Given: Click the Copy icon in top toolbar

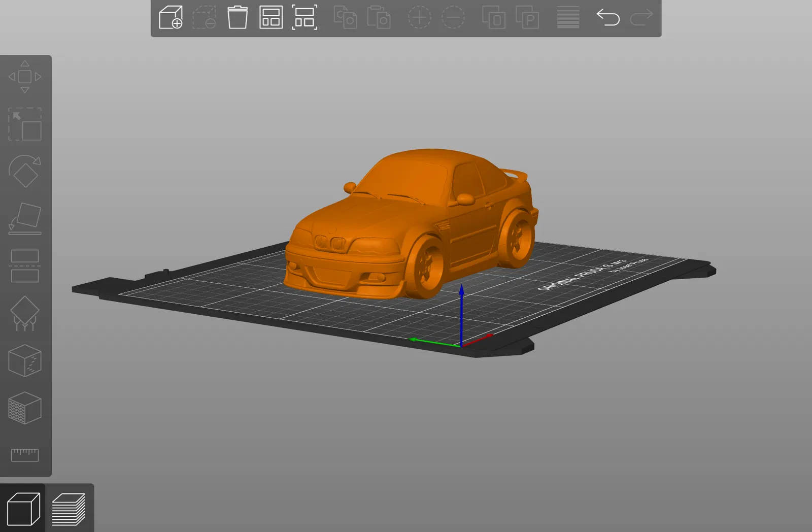Looking at the screenshot, I should 345,18.
